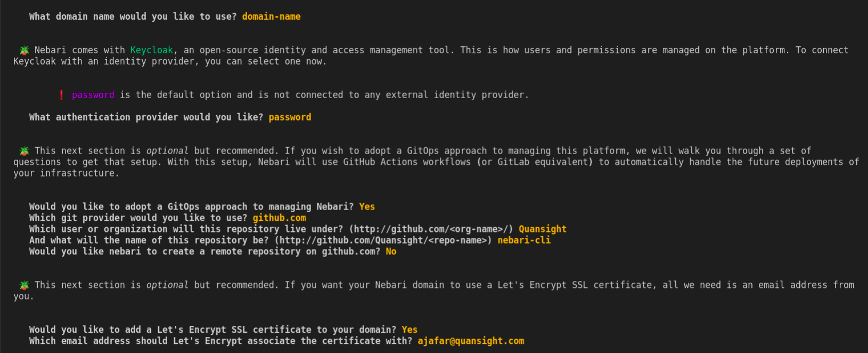
Task: Click the 'What authentication provider' prompt
Action: pos(146,117)
